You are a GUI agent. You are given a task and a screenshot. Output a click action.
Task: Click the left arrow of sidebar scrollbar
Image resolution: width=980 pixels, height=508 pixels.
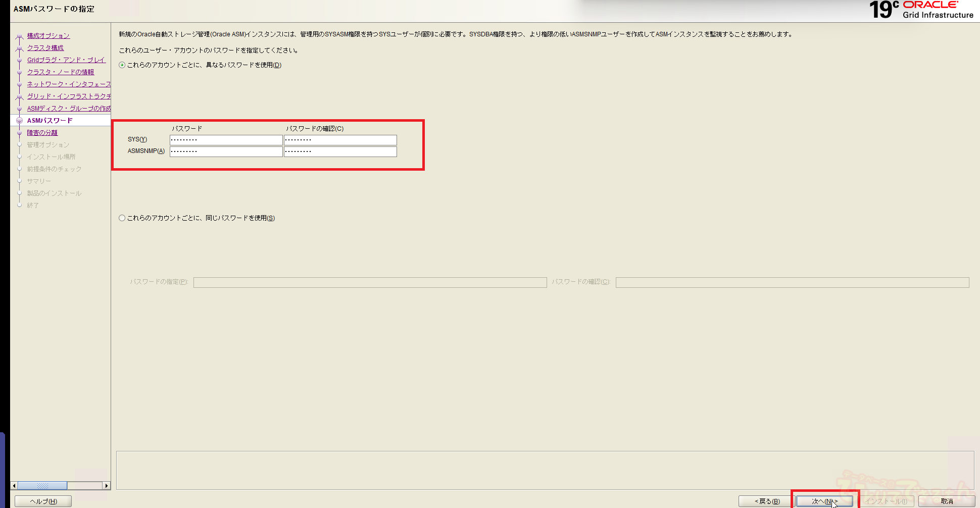(x=14, y=486)
